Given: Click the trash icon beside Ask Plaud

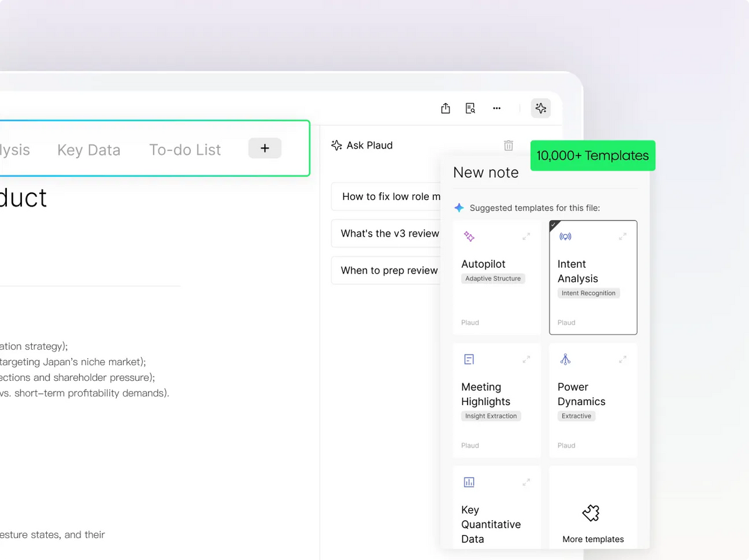Looking at the screenshot, I should (509, 145).
